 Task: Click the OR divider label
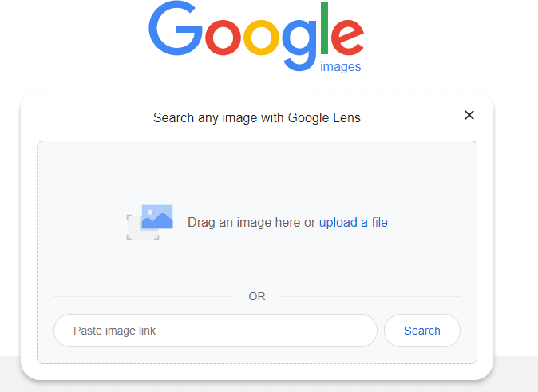point(257,296)
